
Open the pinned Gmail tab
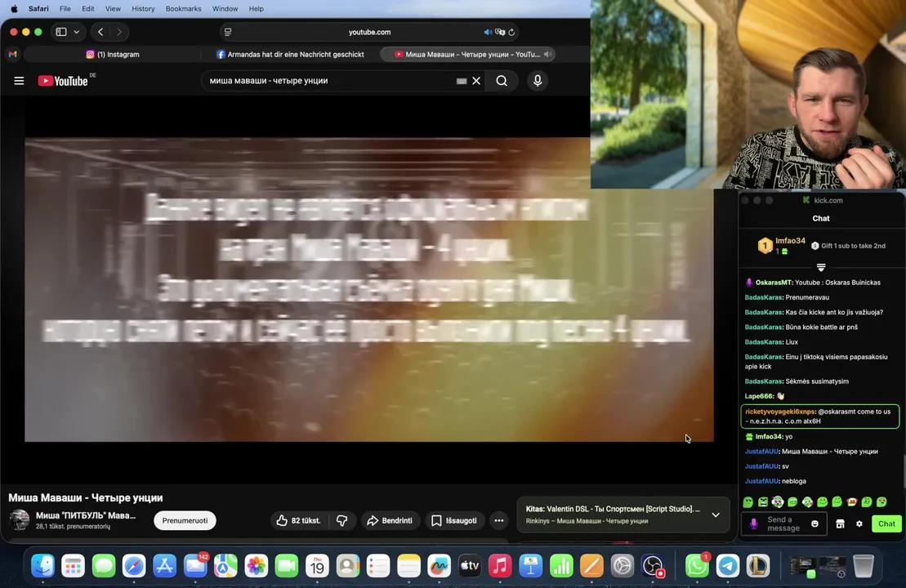pyautogui.click(x=13, y=54)
